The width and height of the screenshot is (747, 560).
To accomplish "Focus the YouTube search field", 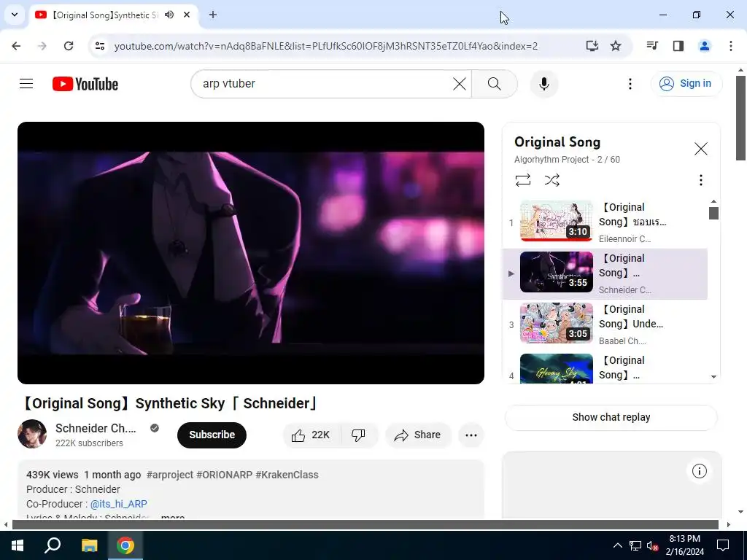I will click(x=324, y=84).
